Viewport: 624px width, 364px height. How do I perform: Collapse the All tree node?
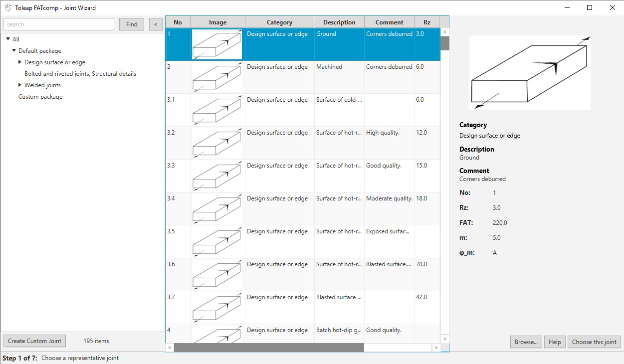point(8,39)
